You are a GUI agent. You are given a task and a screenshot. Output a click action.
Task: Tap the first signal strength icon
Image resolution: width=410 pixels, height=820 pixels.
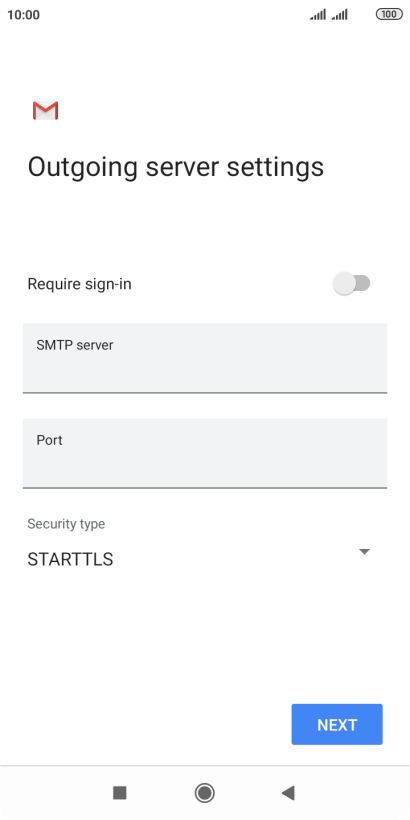click(x=318, y=15)
